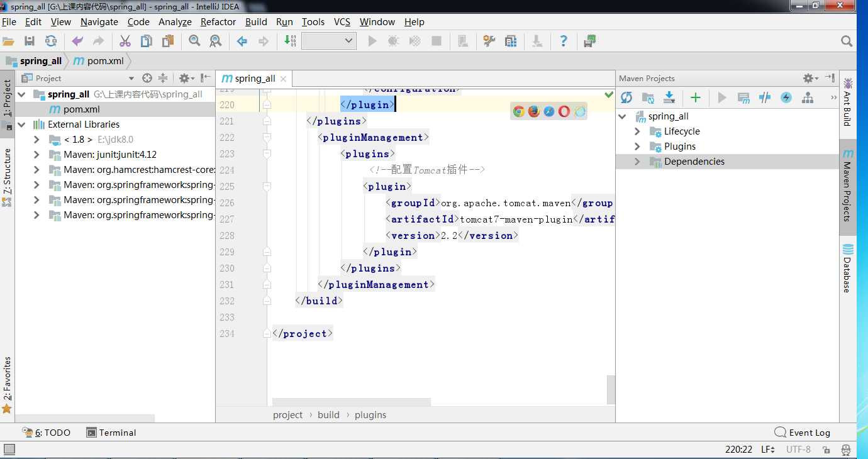Image resolution: width=868 pixels, height=459 pixels.
Task: Execute Maven goal icon in Maven toolbar
Action: [743, 97]
